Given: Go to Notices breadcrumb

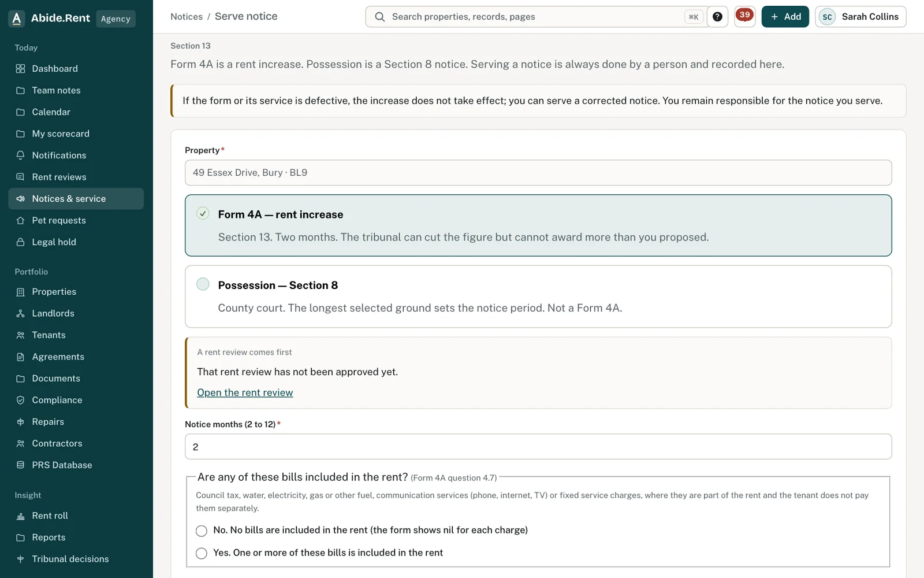Looking at the screenshot, I should [x=187, y=17].
